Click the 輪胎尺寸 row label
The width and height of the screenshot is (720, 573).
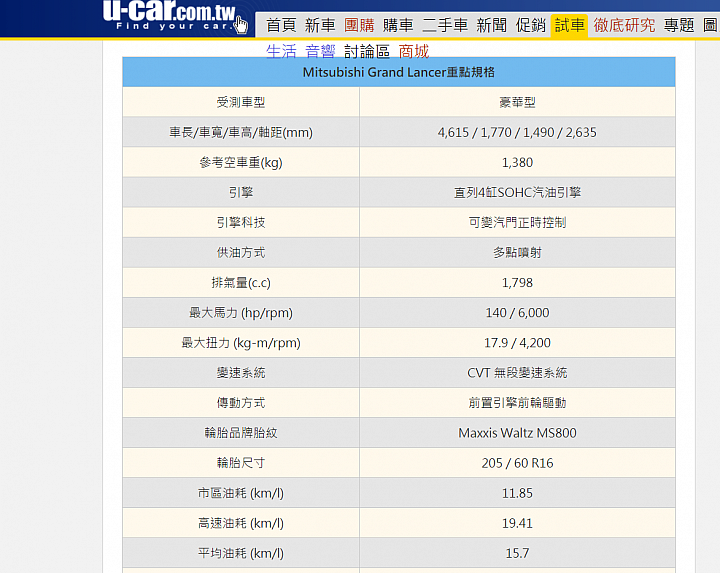(x=241, y=463)
